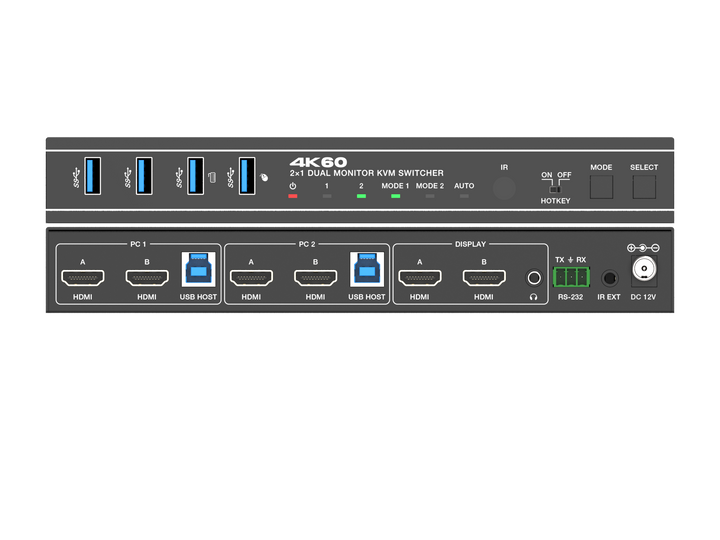Click the 'TX' label above terminal block
The width and height of the screenshot is (720, 540).
(559, 260)
